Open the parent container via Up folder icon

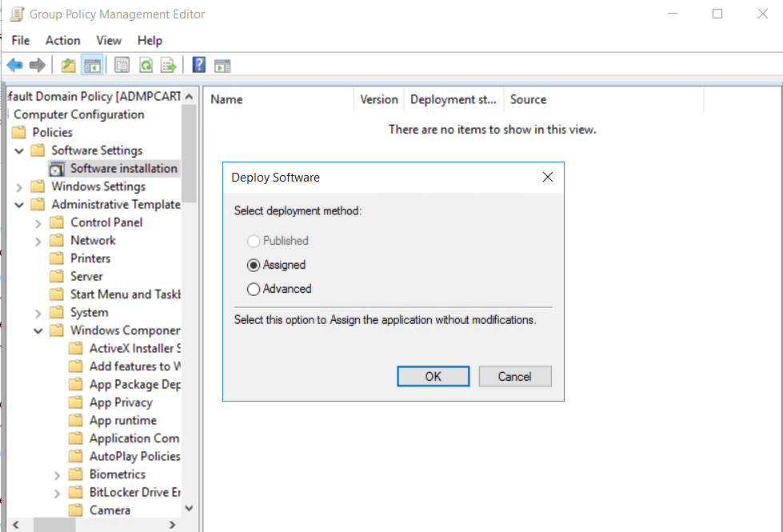[69, 65]
